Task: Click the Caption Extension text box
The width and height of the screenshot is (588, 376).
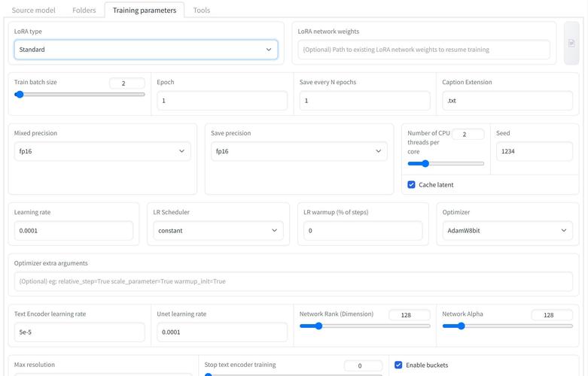Action: coord(507,101)
